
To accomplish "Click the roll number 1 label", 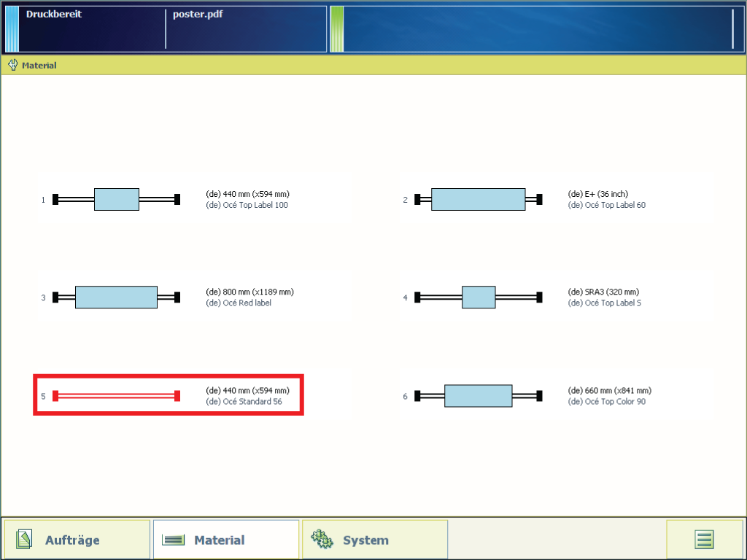I will point(43,200).
